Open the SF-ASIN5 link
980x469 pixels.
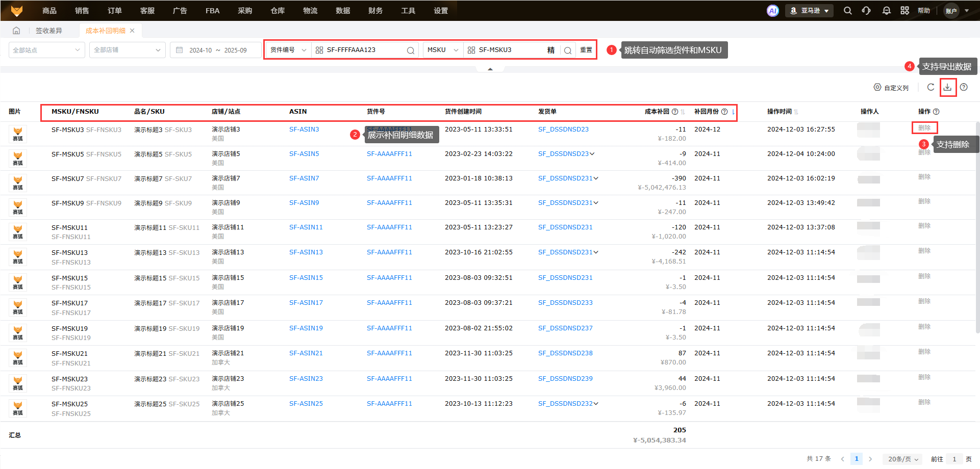click(304, 154)
